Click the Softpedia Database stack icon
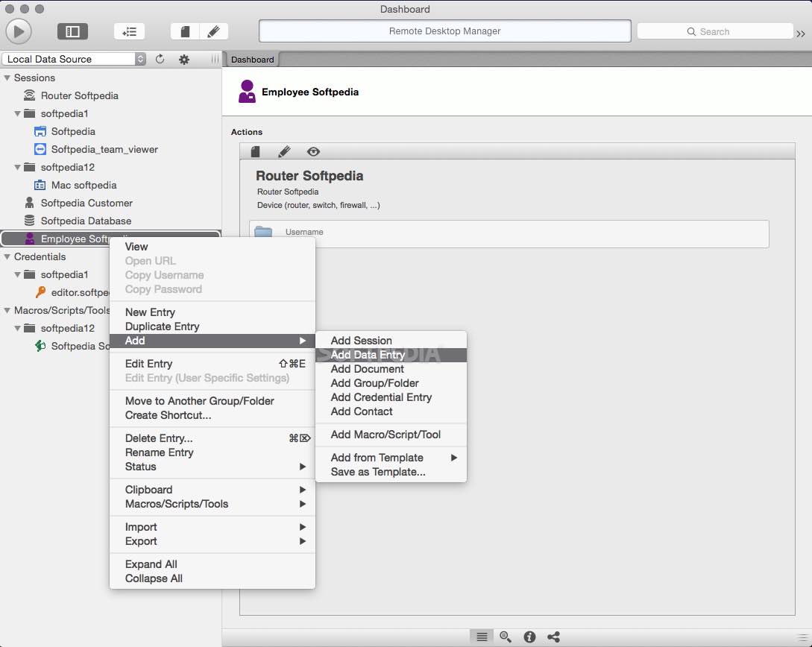This screenshot has height=647, width=812. coord(30,221)
